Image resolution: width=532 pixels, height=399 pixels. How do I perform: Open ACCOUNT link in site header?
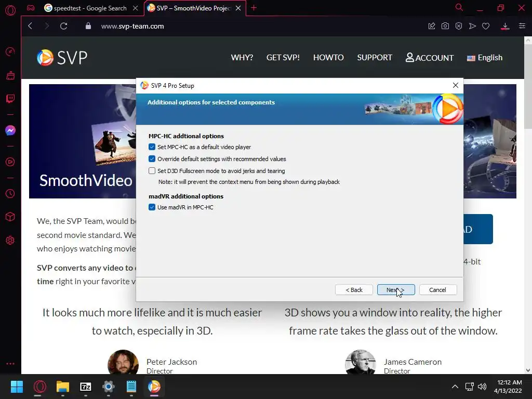click(x=430, y=58)
